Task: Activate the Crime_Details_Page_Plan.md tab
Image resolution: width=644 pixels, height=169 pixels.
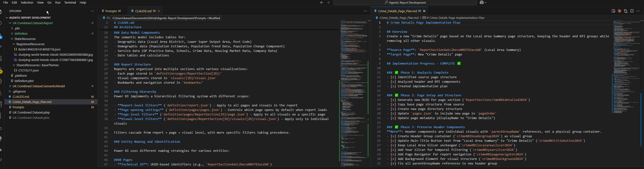Action: click(400, 11)
